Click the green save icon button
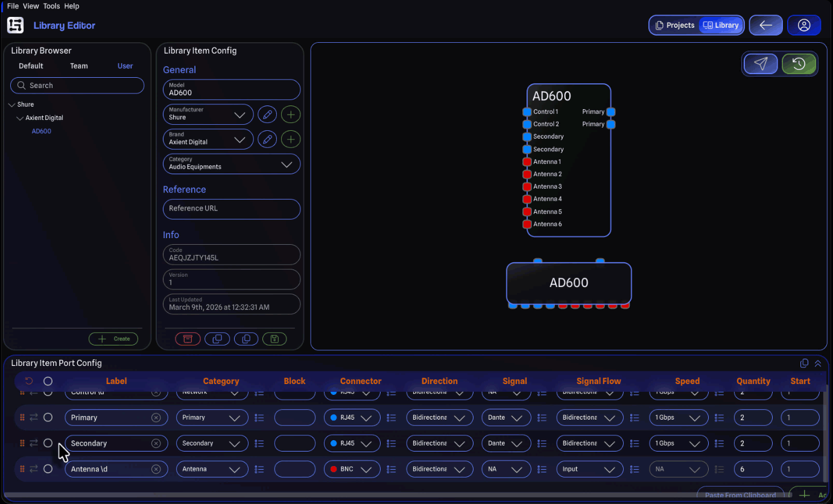The width and height of the screenshot is (833, 504). (274, 339)
